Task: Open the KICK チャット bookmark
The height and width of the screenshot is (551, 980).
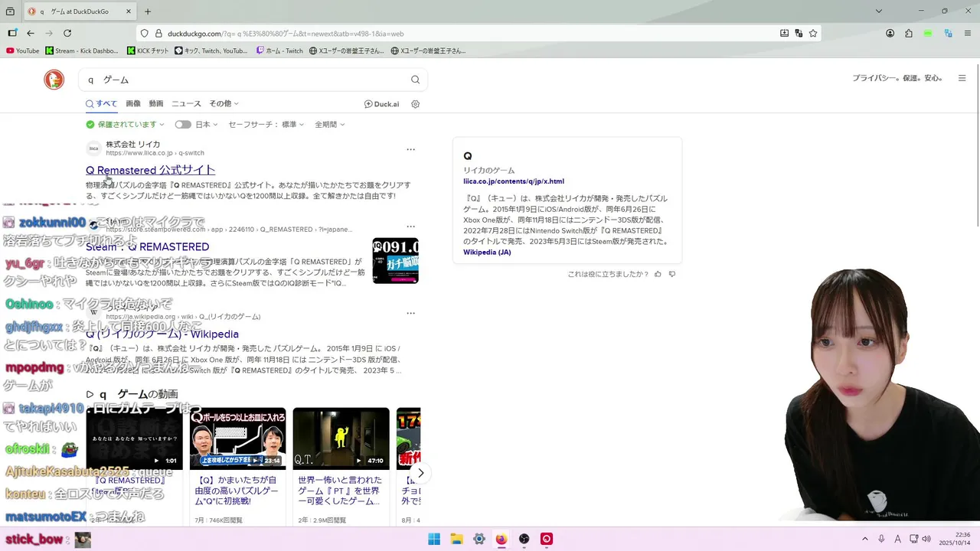Action: point(148,51)
